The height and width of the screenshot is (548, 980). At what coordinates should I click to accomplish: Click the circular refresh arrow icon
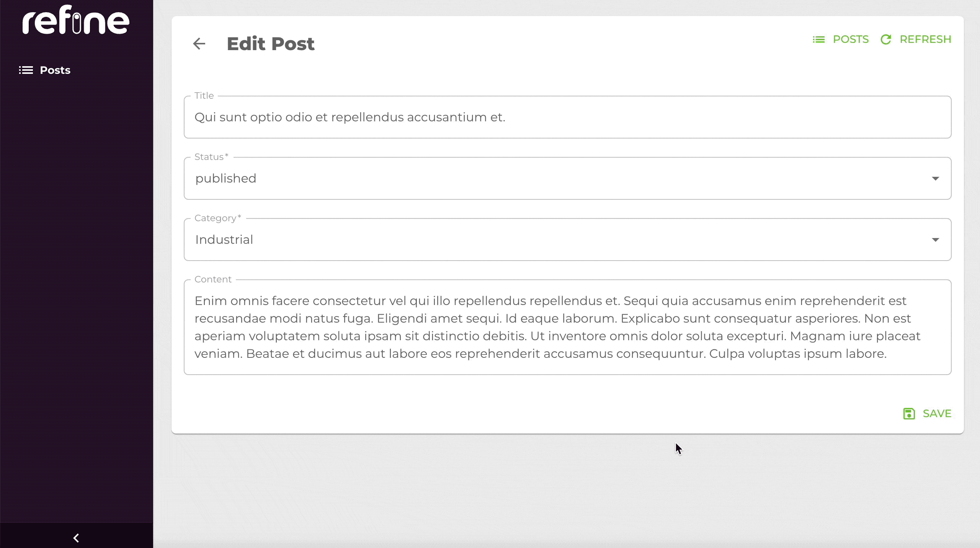[x=886, y=39]
